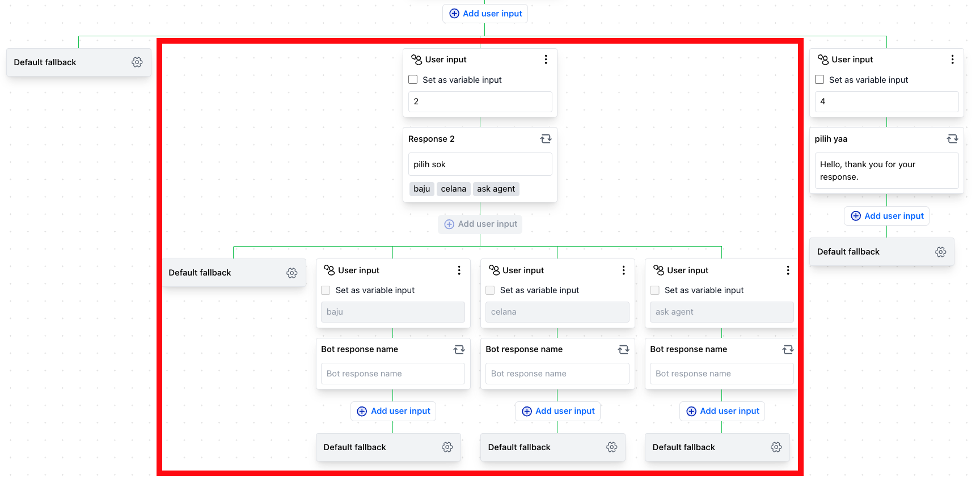
Task: Click the user input field containing "2"
Action: pyautogui.click(x=480, y=101)
